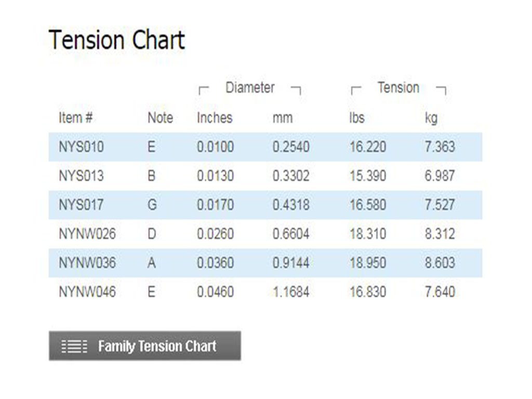Open the Family Tension Chart button
The height and width of the screenshot is (399, 532).
tap(145, 345)
